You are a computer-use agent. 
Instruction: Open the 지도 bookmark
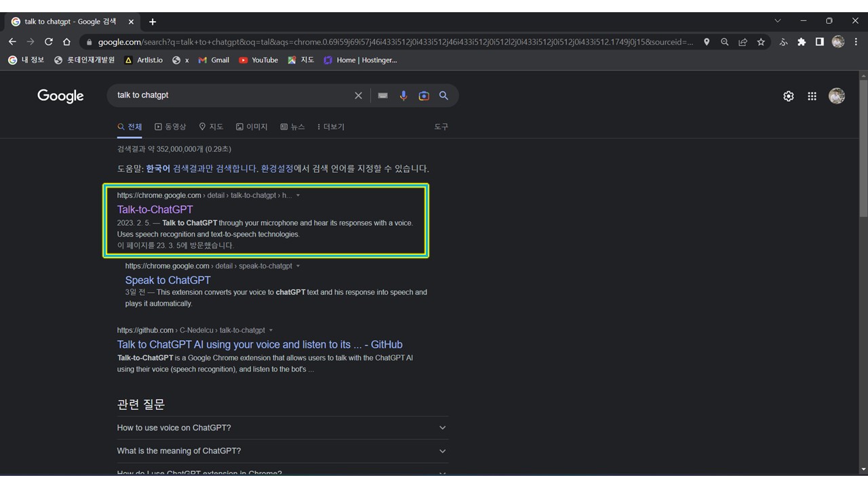[300, 60]
